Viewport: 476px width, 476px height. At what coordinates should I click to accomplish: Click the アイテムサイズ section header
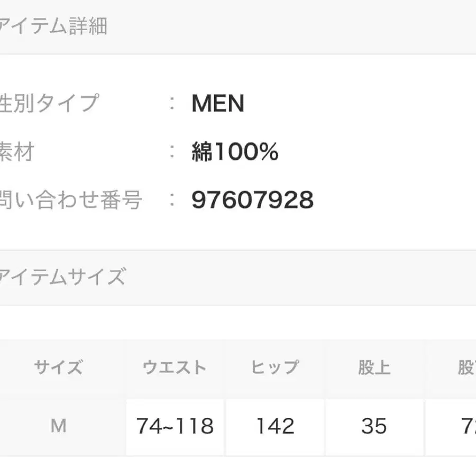[x=62, y=277]
